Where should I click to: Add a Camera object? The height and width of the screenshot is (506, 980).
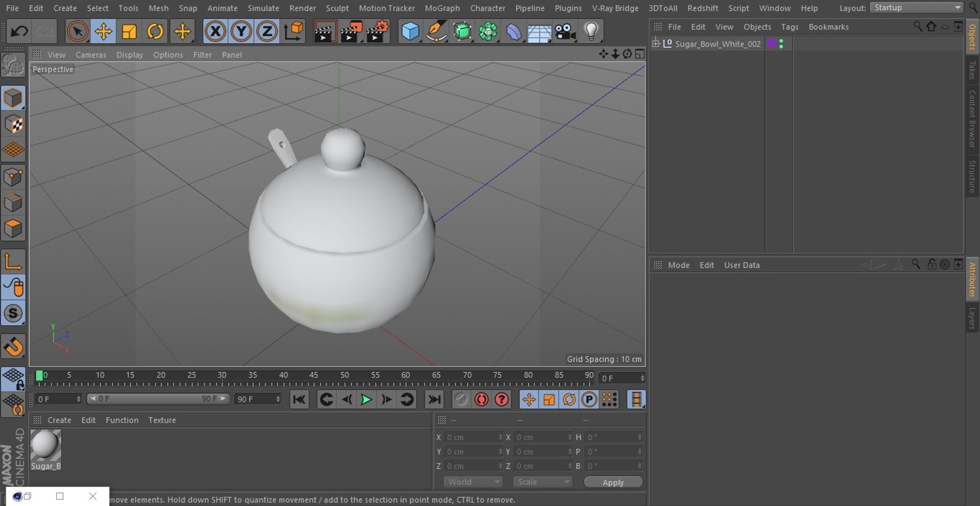coord(566,32)
